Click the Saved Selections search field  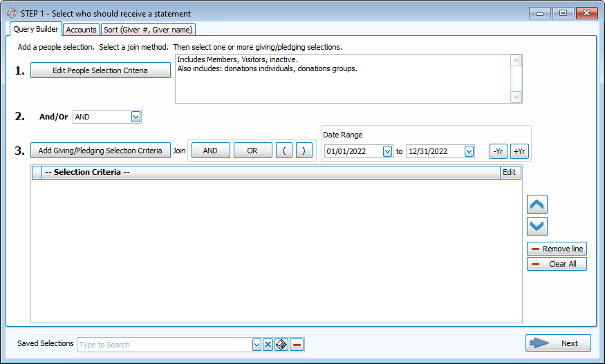tap(165, 345)
